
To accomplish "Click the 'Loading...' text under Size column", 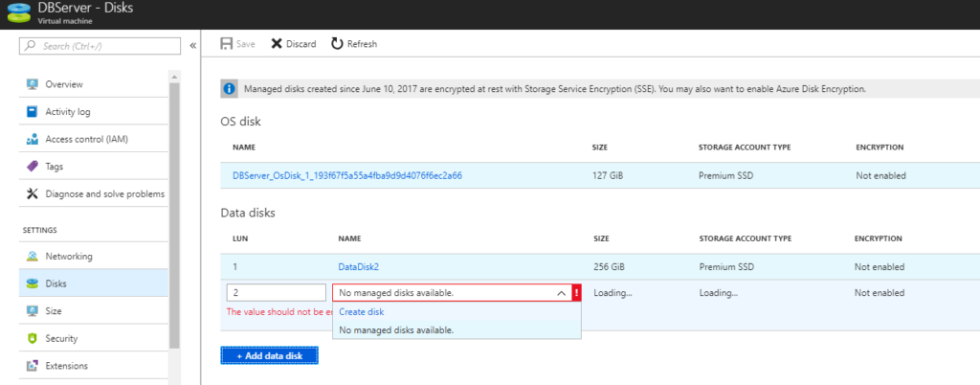I will click(613, 292).
